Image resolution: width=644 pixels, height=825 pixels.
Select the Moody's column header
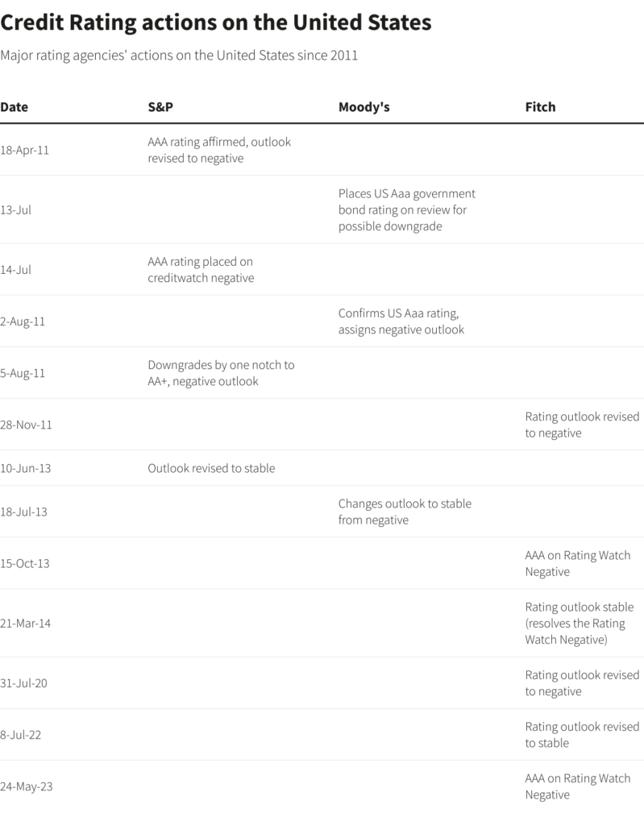coord(364,107)
